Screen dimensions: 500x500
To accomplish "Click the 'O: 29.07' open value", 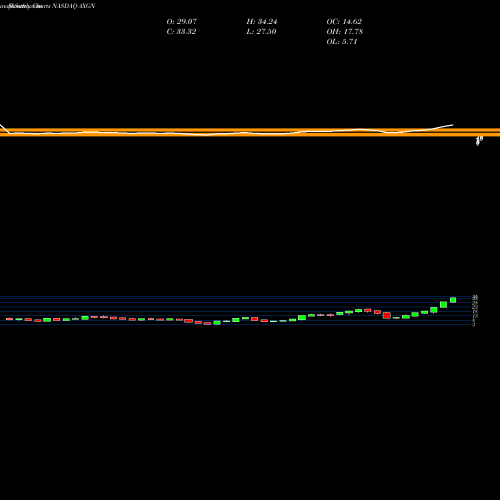I will pos(182,22).
